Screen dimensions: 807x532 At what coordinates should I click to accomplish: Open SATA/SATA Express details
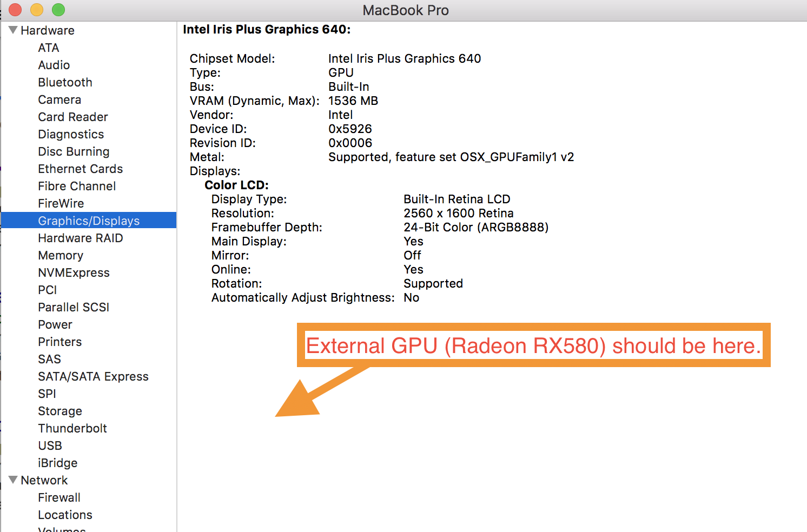pyautogui.click(x=94, y=376)
